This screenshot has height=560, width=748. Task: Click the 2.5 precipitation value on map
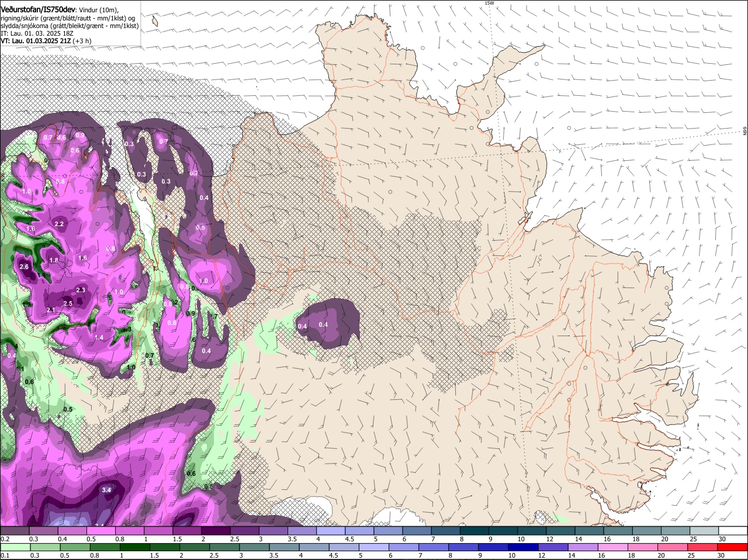68,303
